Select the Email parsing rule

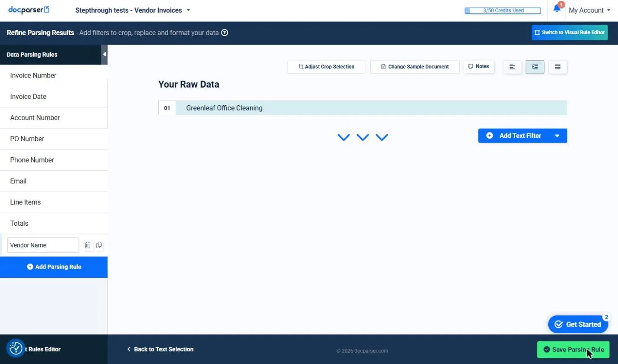click(54, 181)
